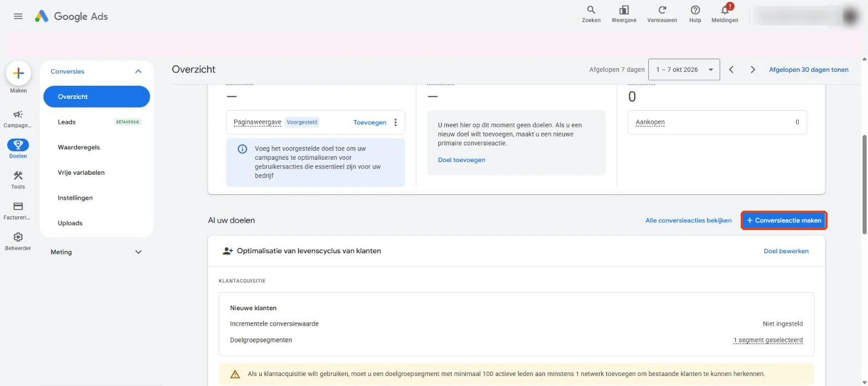Click the Paginaweergave goal label
The width and height of the screenshot is (868, 386).
pyautogui.click(x=257, y=122)
